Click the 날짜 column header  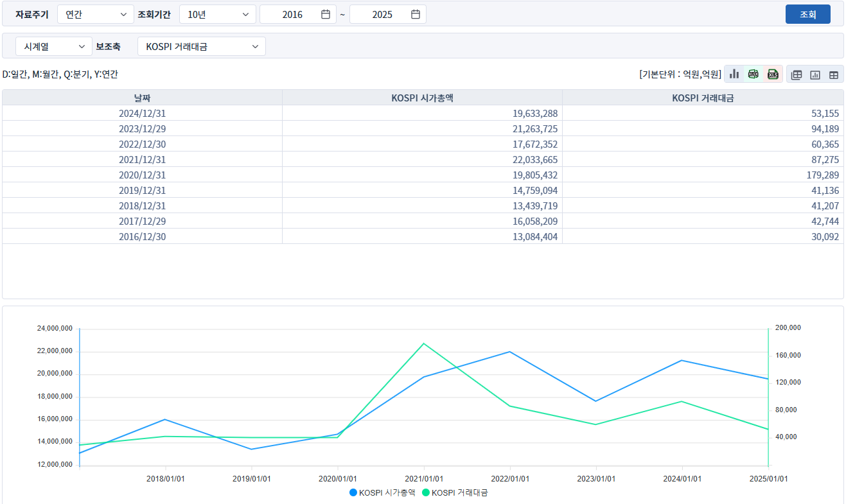click(x=142, y=98)
